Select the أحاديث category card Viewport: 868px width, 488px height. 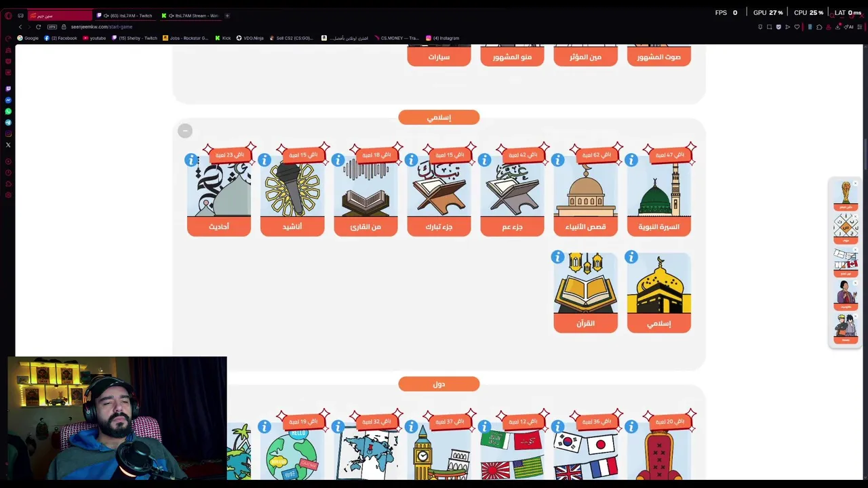[219, 196]
